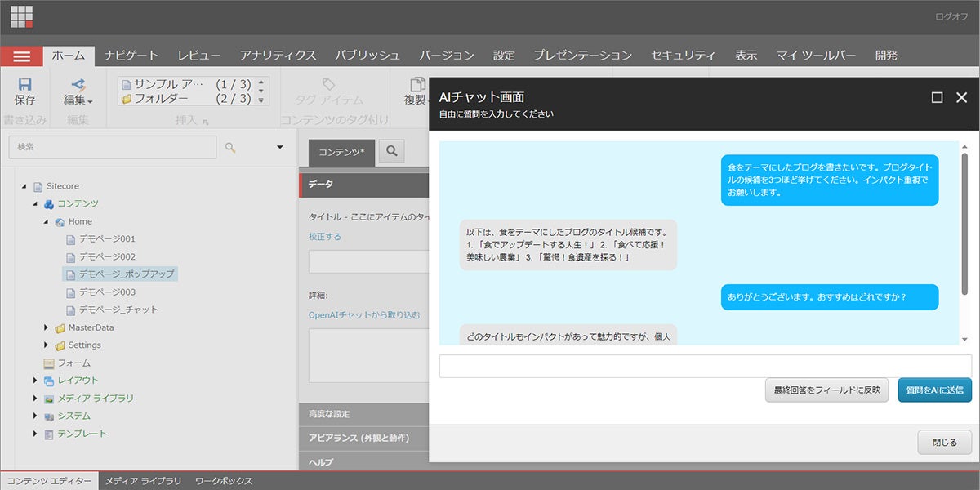Open the orange hamburger menu

22,56
